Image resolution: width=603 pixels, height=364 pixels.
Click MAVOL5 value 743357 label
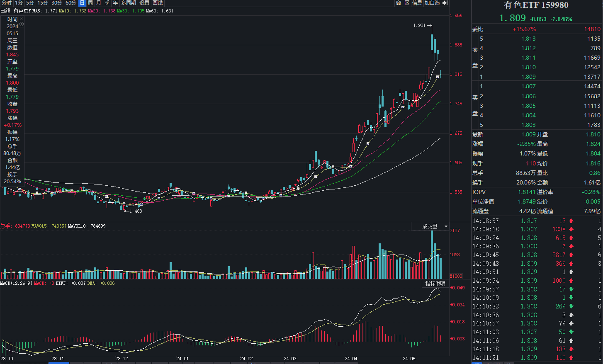tap(49, 226)
